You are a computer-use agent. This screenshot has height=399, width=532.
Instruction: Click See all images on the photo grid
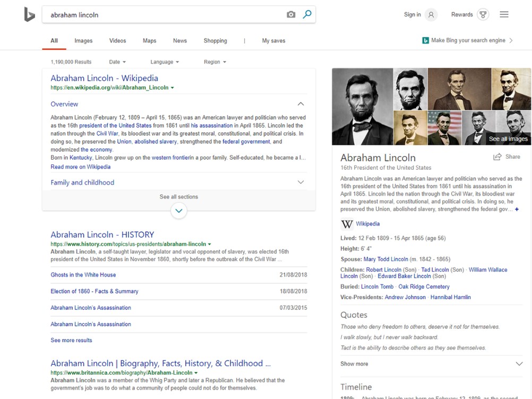tap(508, 138)
